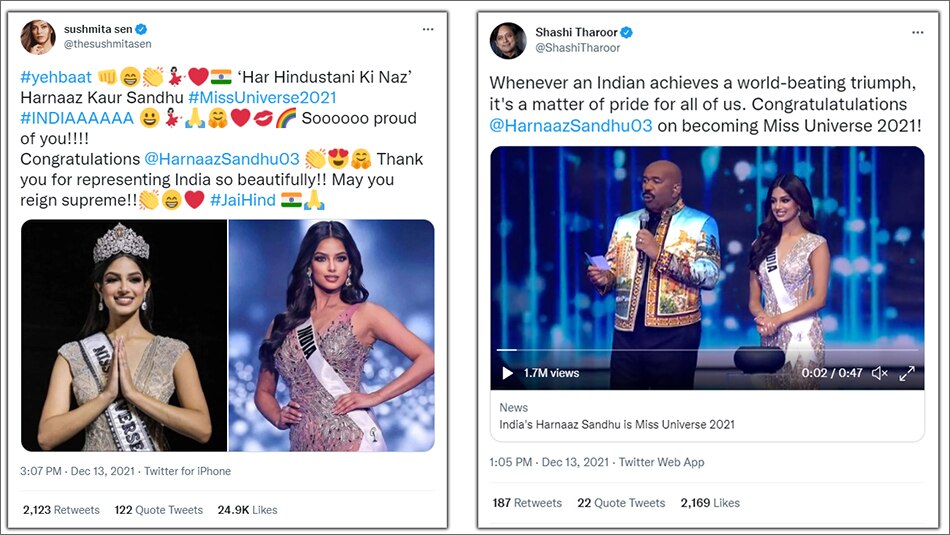Visit @HarnaazSandhu03 mention in Tharoor's tweet
The width and height of the screenshot is (950, 535).
point(571,125)
